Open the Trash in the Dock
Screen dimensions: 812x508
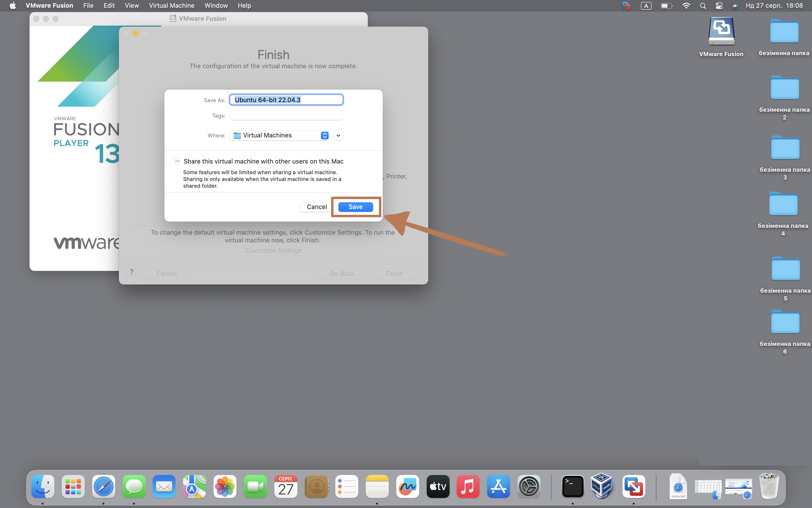pos(769,486)
